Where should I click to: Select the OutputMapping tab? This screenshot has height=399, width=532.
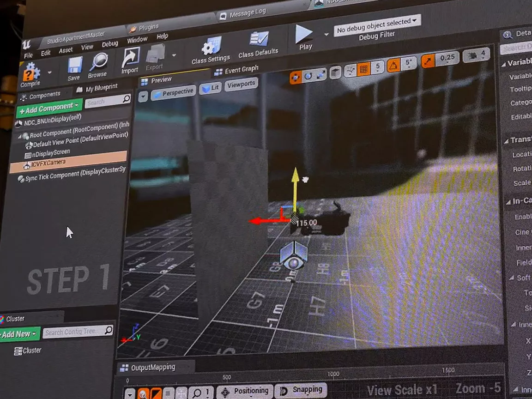point(148,368)
